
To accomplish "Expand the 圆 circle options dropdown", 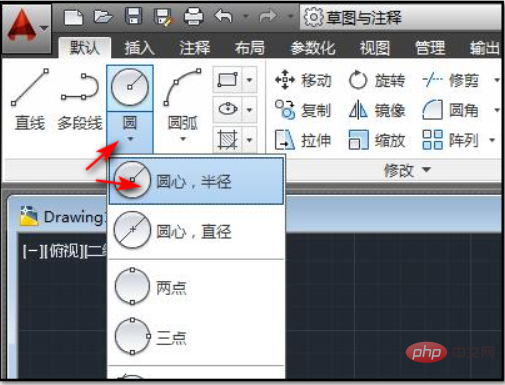I will click(130, 132).
